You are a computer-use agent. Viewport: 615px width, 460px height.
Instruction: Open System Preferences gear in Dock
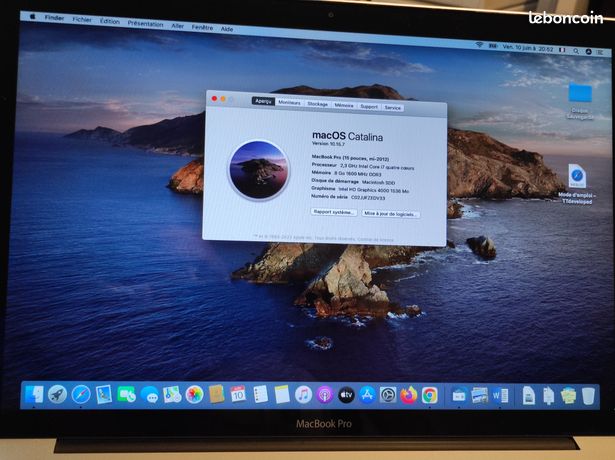(x=388, y=395)
